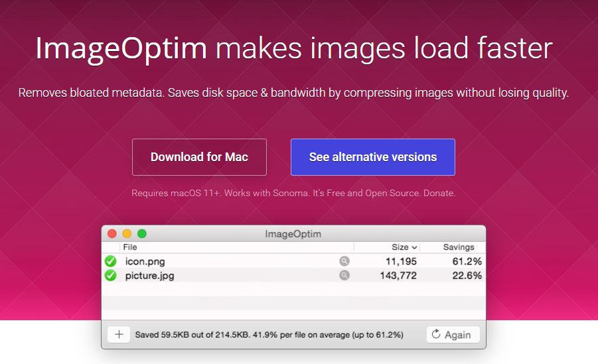Click the red close window button
The height and width of the screenshot is (364, 598).
coord(112,233)
